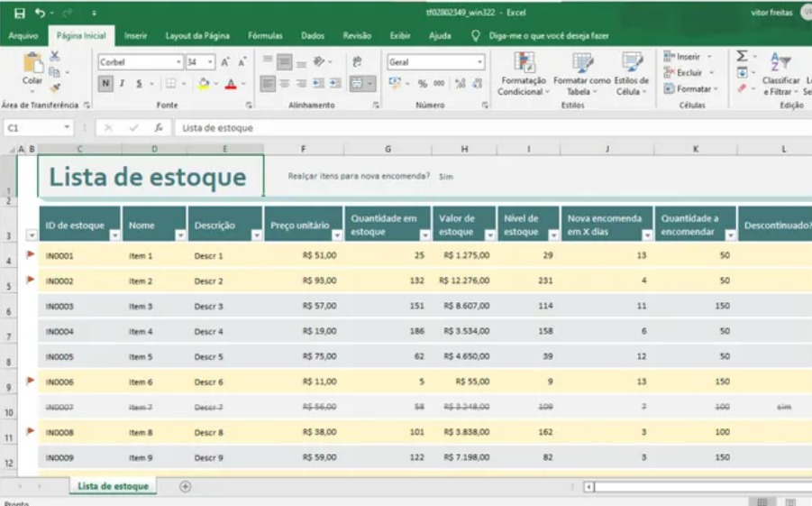
Task: Click the middle vertical align icon
Action: 284,62
